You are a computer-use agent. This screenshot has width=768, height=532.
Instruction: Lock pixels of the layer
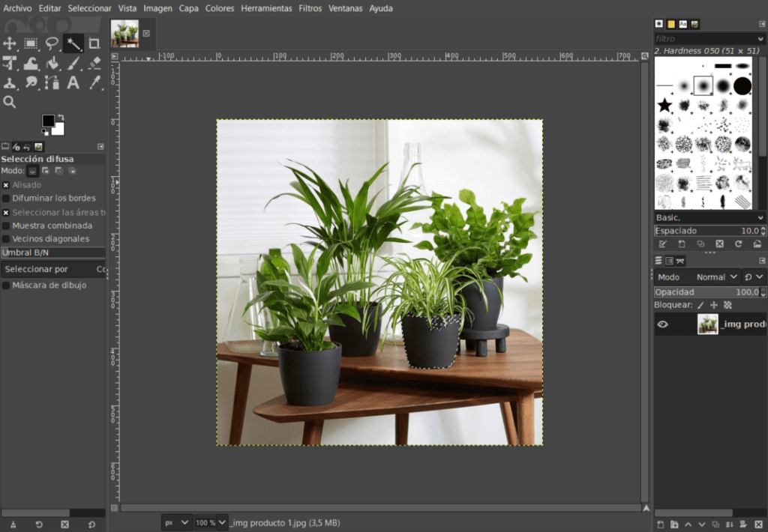700,305
